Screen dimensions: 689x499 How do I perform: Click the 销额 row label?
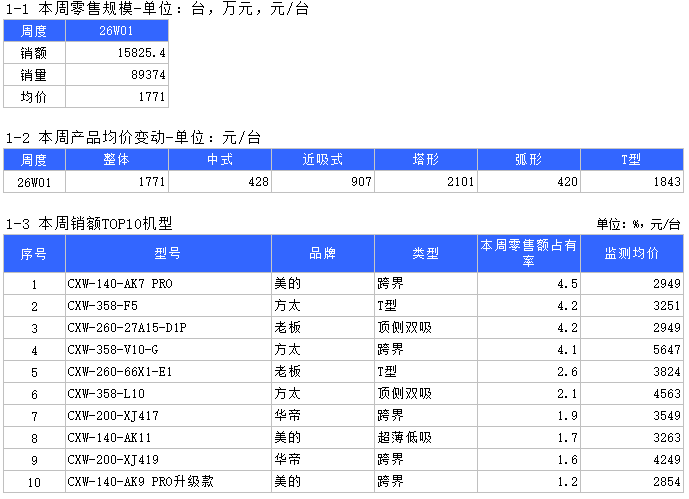pyautogui.click(x=34, y=53)
